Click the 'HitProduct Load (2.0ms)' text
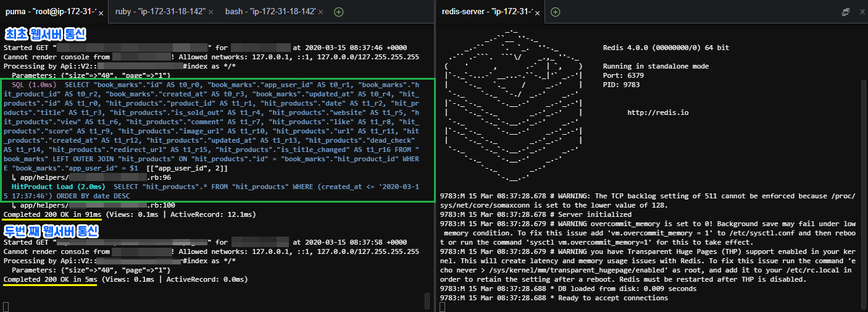The image size is (868, 312). click(58, 186)
